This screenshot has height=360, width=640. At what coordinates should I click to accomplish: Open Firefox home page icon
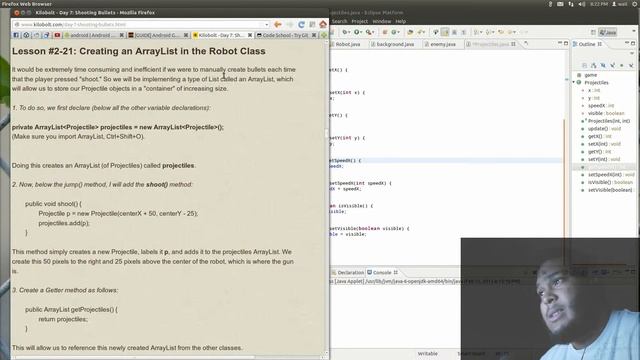323,24
